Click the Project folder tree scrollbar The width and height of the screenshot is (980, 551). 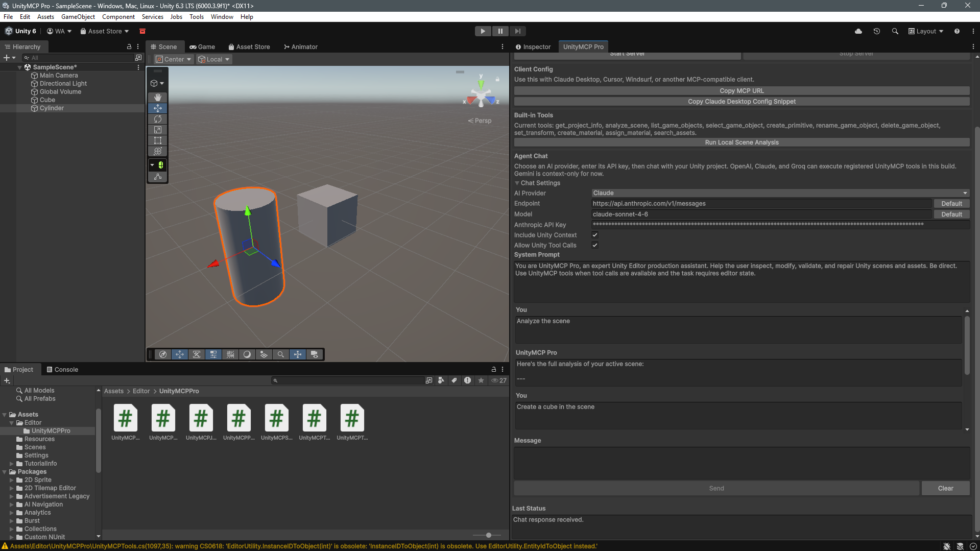[x=99, y=440]
